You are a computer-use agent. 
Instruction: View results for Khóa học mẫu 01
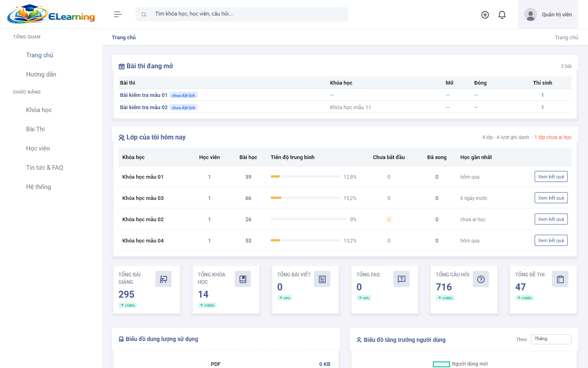(551, 177)
